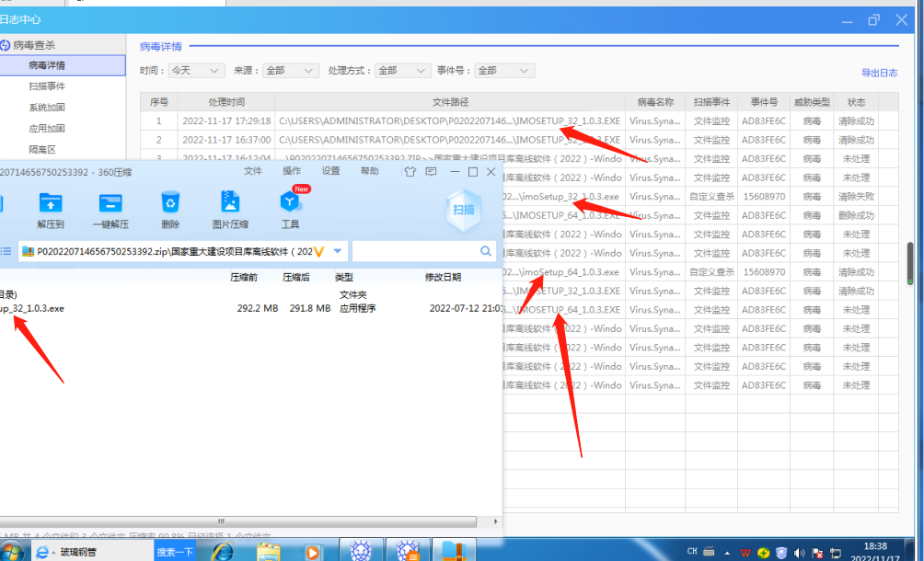This screenshot has width=924, height=561.
Task: Click the 文件路径 column header in log table
Action: pyautogui.click(x=450, y=102)
